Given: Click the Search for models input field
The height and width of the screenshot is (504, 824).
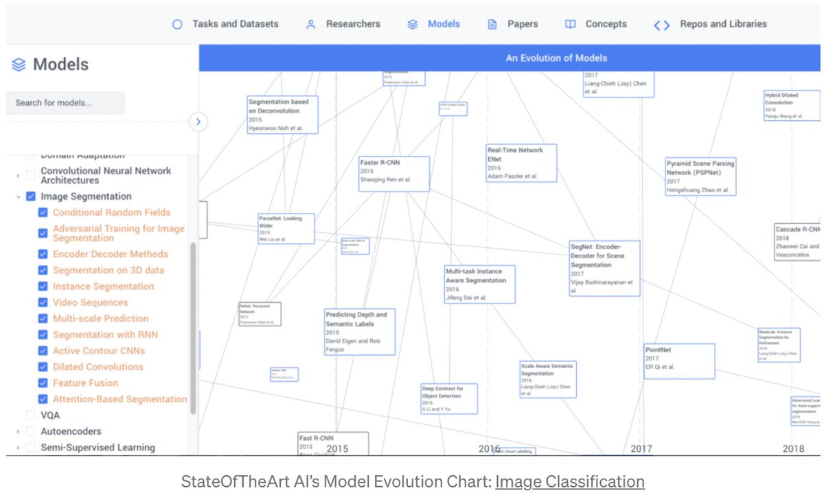Looking at the screenshot, I should [x=65, y=102].
